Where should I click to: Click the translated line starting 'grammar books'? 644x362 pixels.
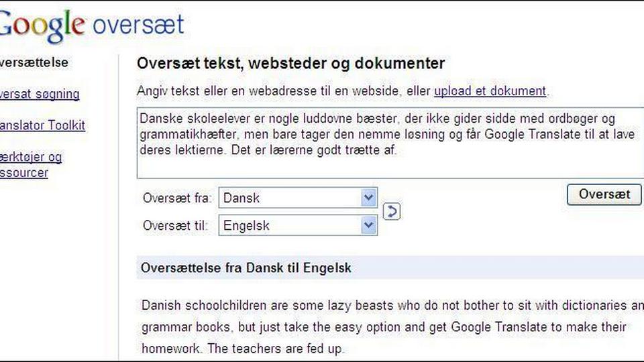coord(384,328)
